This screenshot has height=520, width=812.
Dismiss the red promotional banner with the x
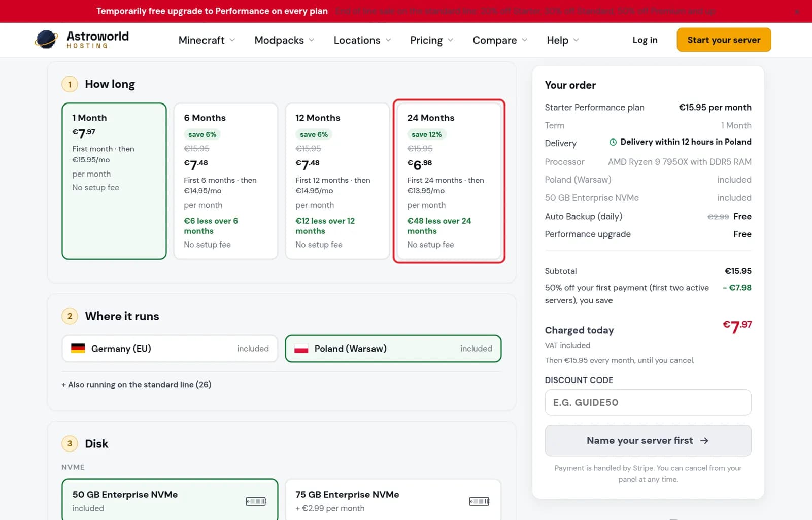[797, 11]
